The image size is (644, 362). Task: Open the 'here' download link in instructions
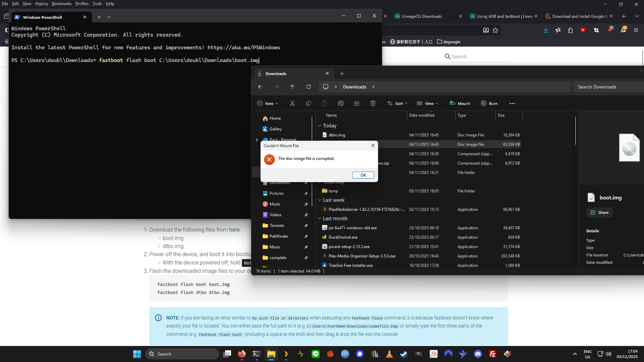[234, 229]
